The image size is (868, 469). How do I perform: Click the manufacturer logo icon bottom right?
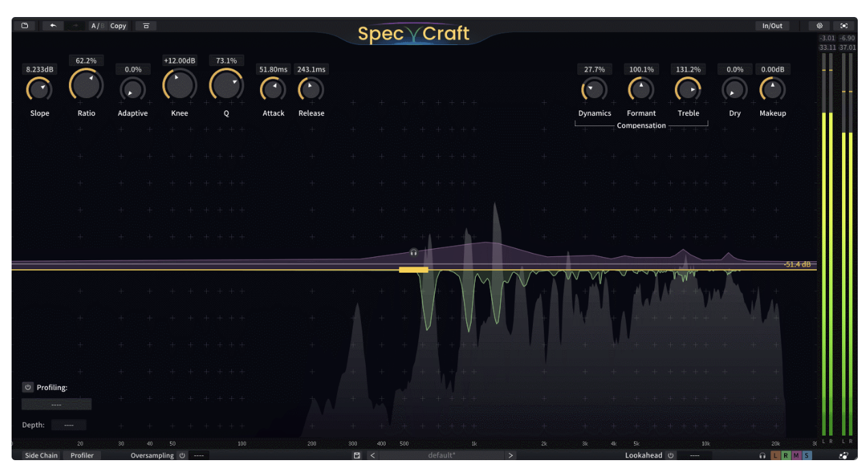pyautogui.click(x=843, y=455)
